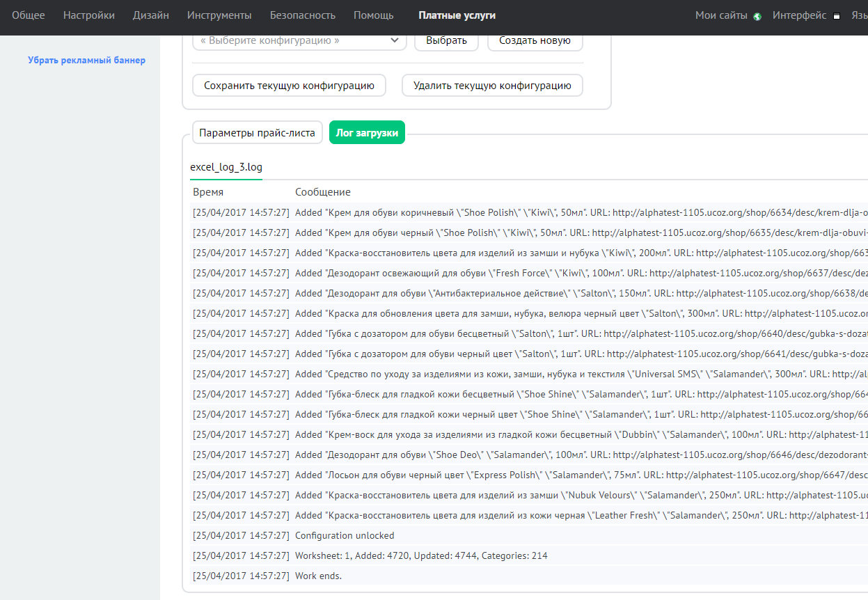Open the Безопасность menu

click(302, 15)
